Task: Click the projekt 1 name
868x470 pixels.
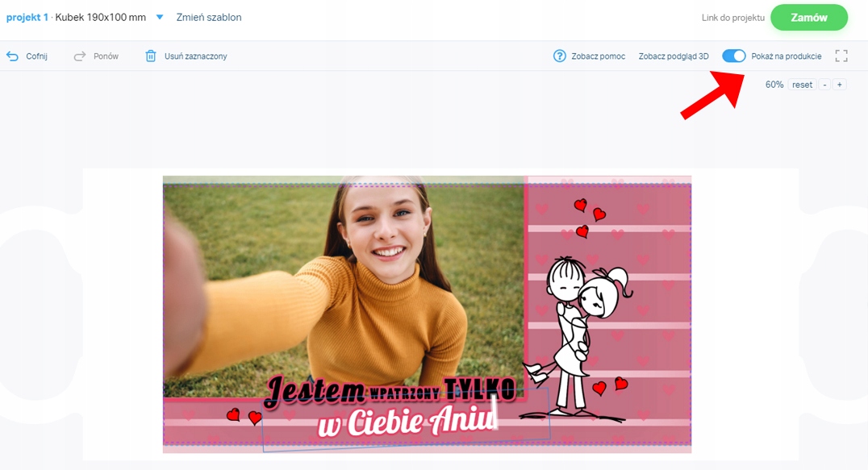Action: (x=27, y=17)
